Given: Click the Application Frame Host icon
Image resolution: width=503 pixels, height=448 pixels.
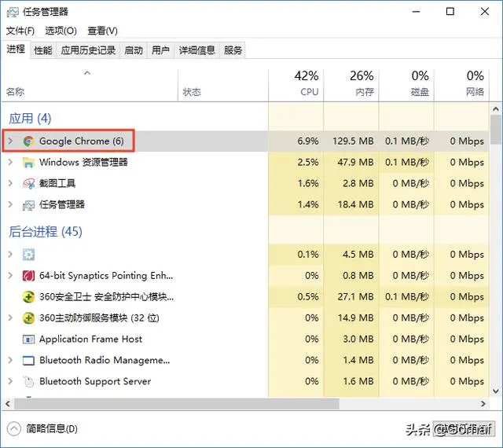Looking at the screenshot, I should [x=28, y=340].
